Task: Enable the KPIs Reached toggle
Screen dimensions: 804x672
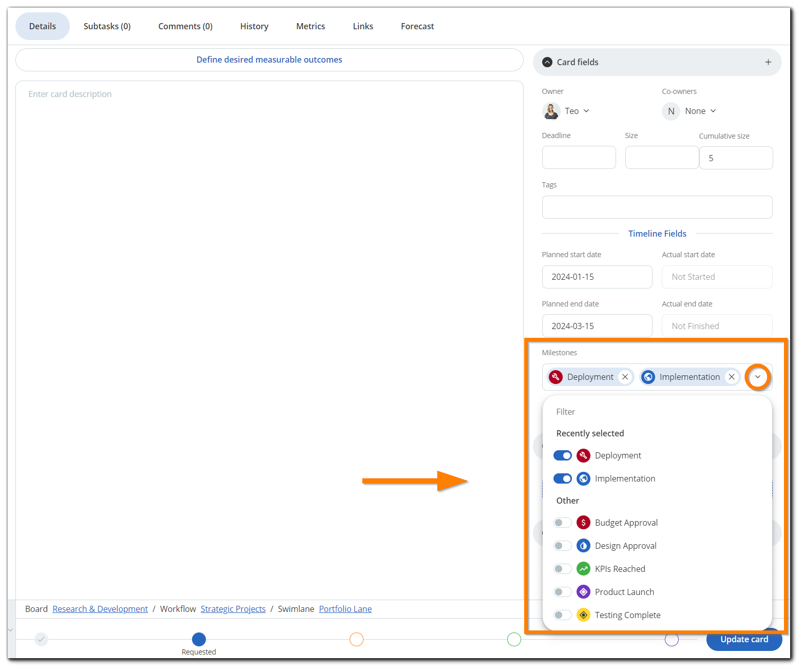Action: pyautogui.click(x=563, y=569)
